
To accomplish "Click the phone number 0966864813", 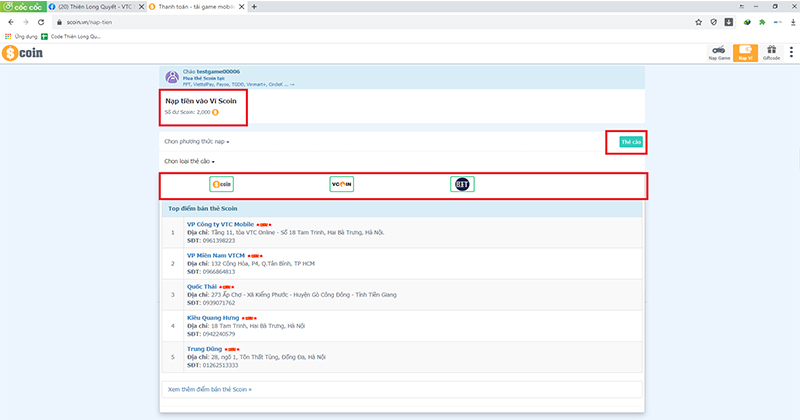I will click(x=219, y=271).
